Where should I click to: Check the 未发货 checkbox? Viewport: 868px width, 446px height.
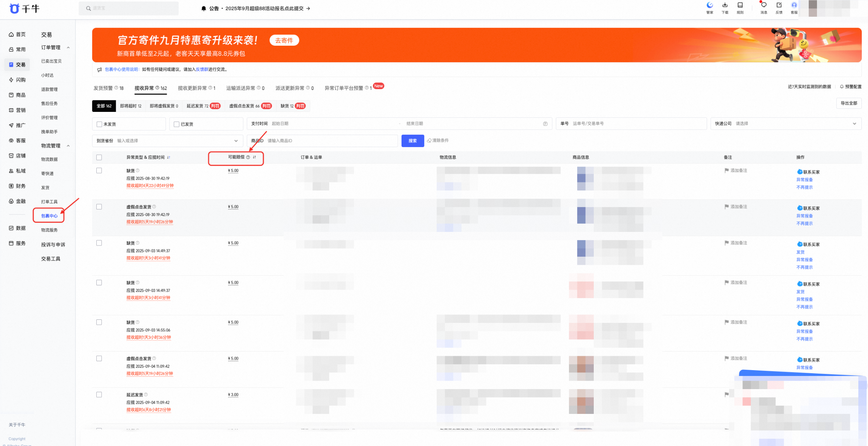(99, 124)
